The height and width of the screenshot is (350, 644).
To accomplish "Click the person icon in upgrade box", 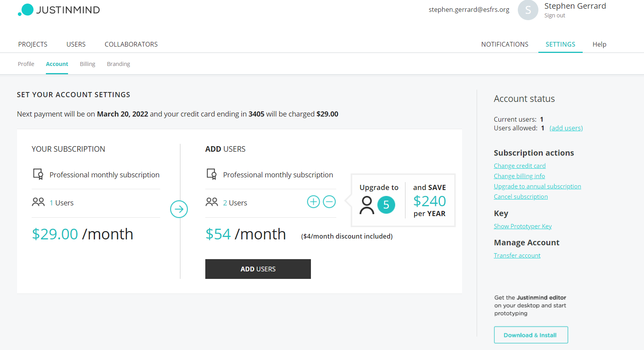I will (x=367, y=205).
